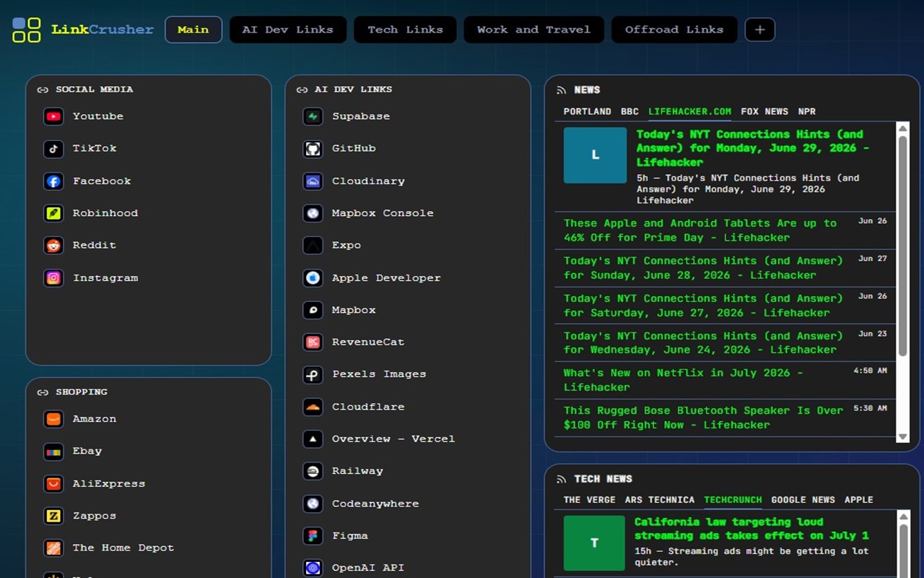This screenshot has height=578, width=924.
Task: Click the Lifehacker 'L' article thumbnail
Action: (595, 155)
